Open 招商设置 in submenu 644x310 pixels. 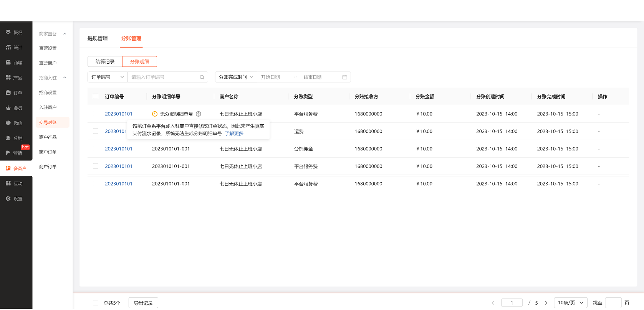click(x=48, y=93)
